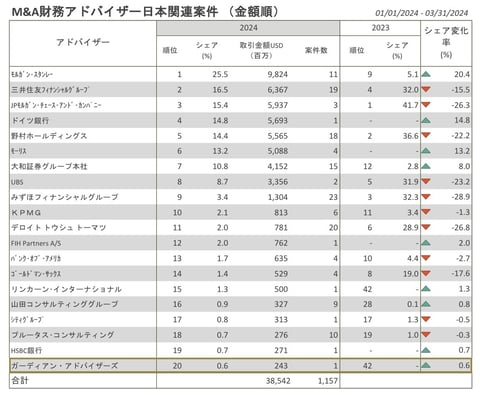
Task: Click the シェア変化率 column header
Action: (x=446, y=42)
